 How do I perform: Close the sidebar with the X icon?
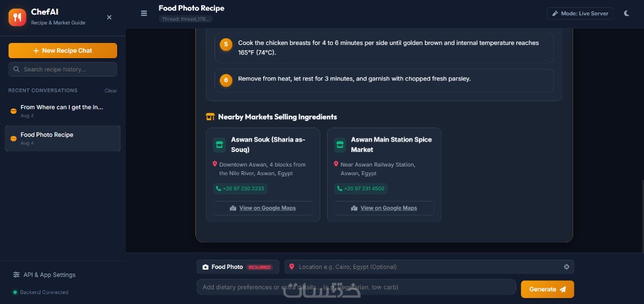(x=109, y=17)
